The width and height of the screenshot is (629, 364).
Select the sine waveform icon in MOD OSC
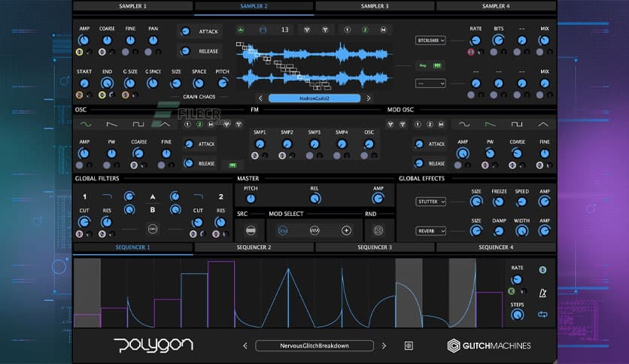click(x=464, y=124)
